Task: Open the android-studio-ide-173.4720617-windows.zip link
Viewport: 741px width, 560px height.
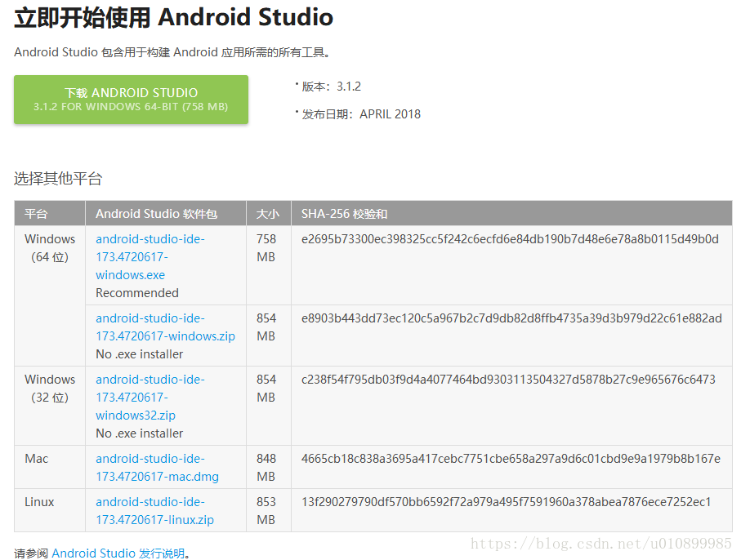Action: (x=165, y=327)
